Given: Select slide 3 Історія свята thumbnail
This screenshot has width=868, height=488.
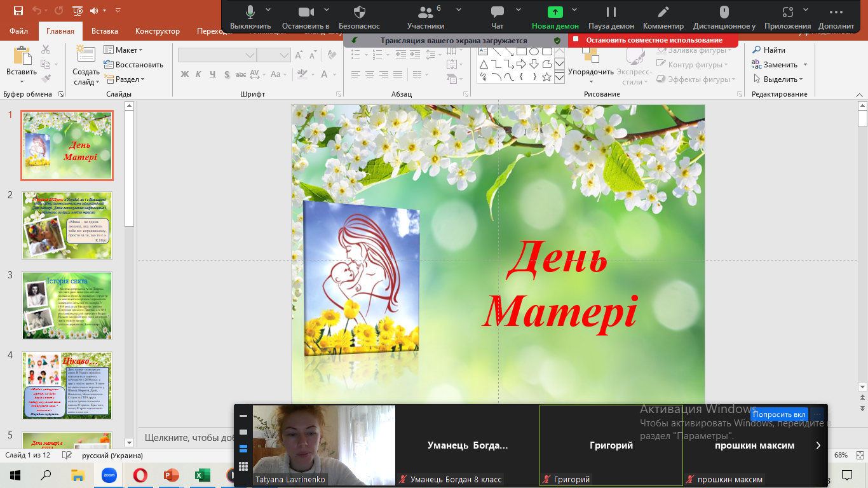Looking at the screenshot, I should tap(67, 306).
